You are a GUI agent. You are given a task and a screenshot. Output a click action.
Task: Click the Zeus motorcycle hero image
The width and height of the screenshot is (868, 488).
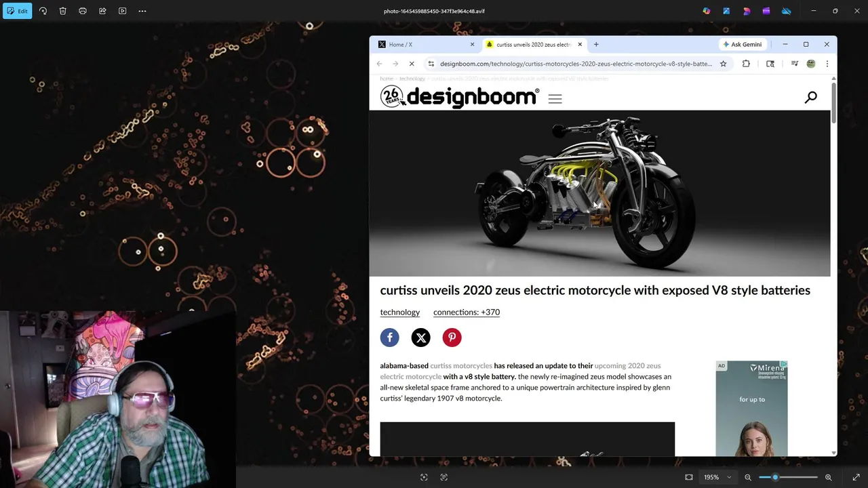tap(599, 193)
